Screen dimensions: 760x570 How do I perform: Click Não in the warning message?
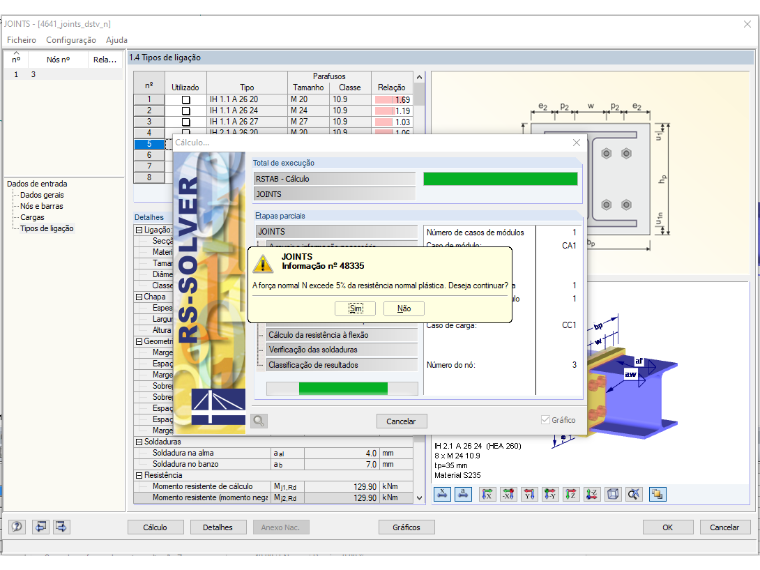pyautogui.click(x=404, y=308)
